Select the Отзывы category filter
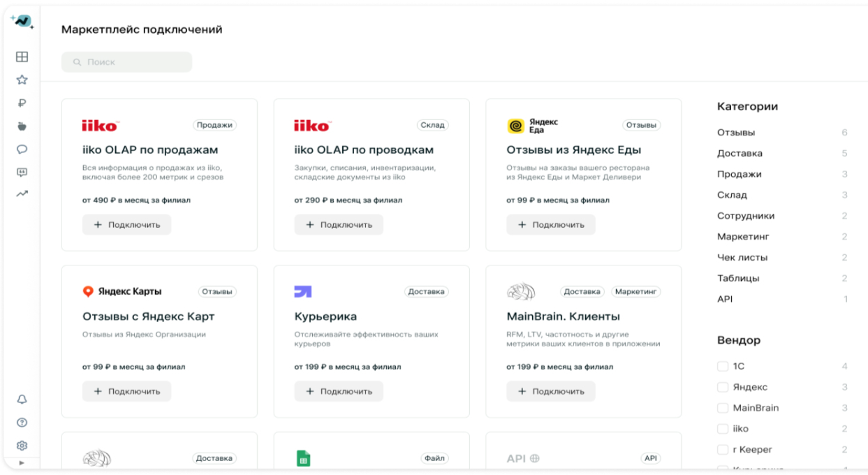This screenshot has height=475, width=868. 736,133
